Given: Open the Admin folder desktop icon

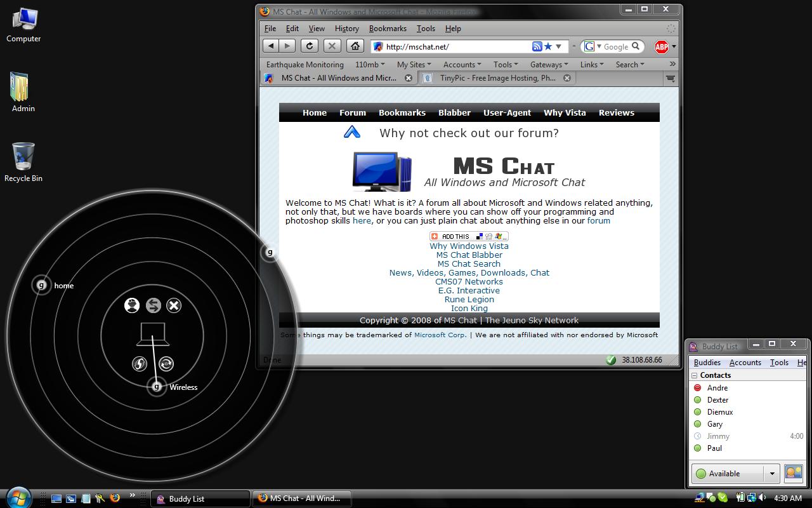Looking at the screenshot, I should pyautogui.click(x=23, y=92).
